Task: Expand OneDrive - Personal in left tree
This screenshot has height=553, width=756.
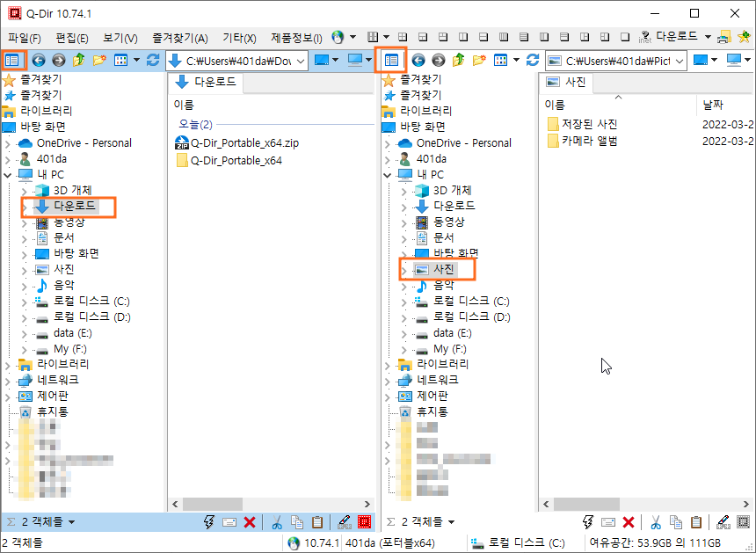Action: (x=8, y=143)
